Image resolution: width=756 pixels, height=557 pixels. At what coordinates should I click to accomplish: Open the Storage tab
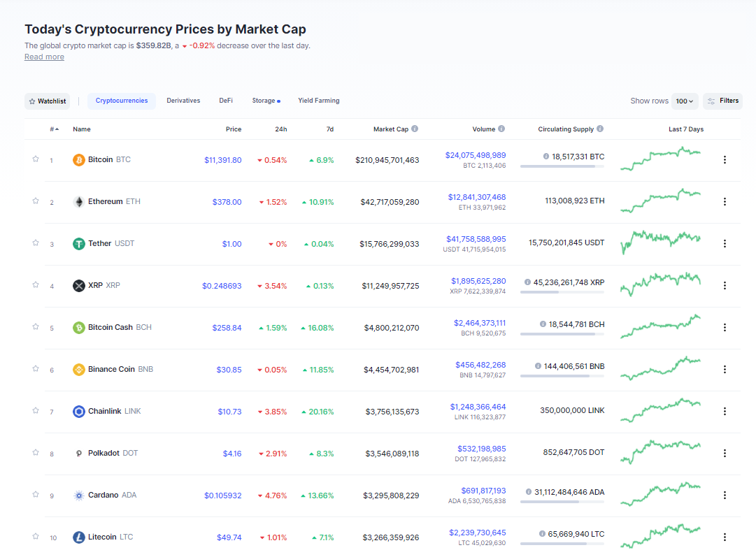point(266,101)
